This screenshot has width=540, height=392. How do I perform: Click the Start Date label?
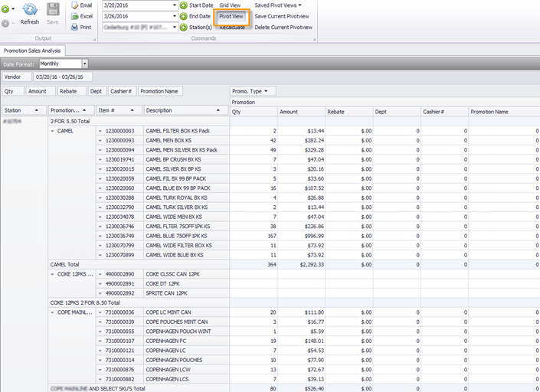(x=201, y=5)
